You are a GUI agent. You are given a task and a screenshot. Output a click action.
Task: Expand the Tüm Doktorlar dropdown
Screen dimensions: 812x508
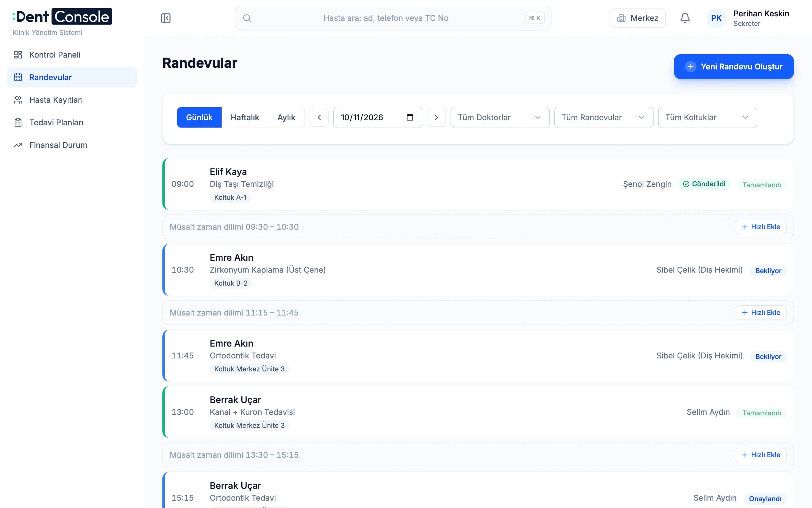click(x=500, y=117)
